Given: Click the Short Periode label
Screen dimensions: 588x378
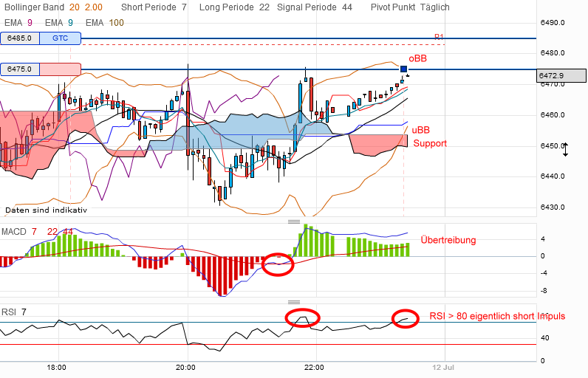Looking at the screenshot, I should [x=148, y=7].
